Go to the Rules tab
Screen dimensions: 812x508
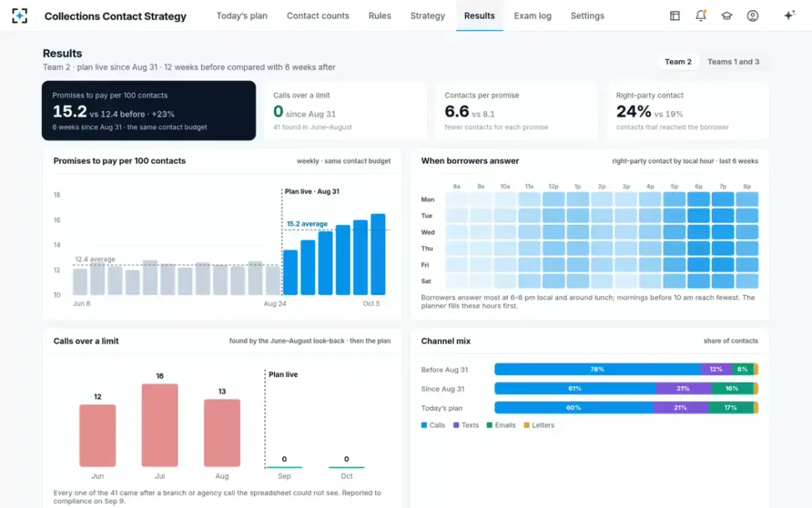(x=380, y=16)
